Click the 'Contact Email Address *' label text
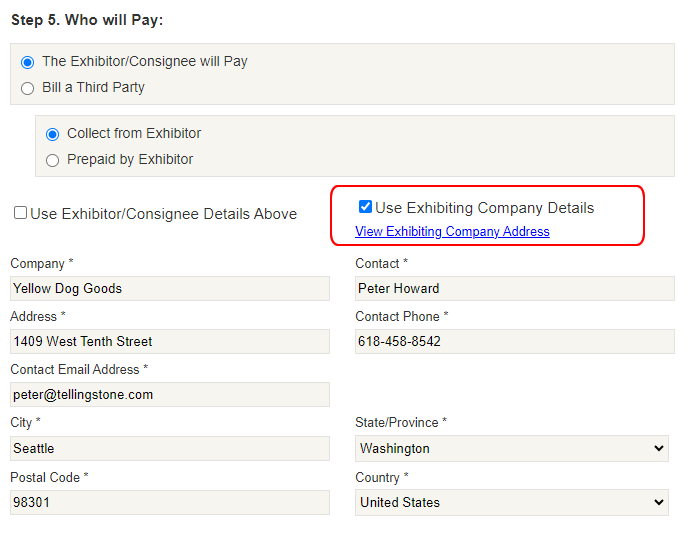This screenshot has width=693, height=535. point(78,370)
